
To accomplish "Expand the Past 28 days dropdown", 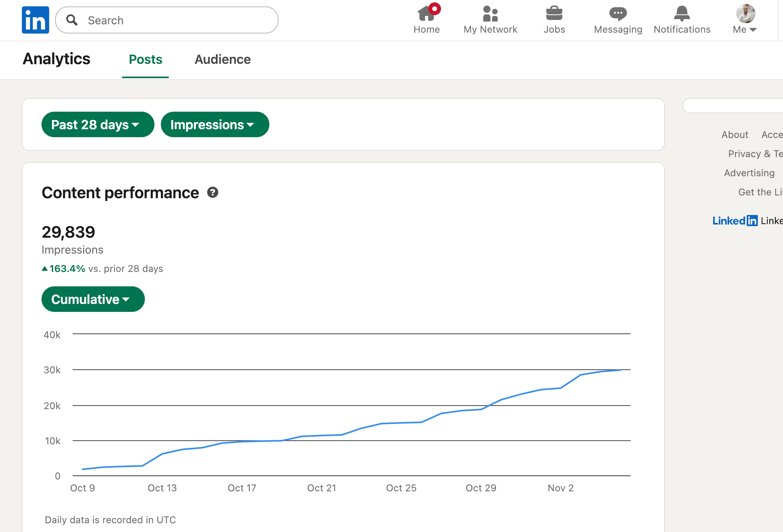I will pyautogui.click(x=97, y=124).
